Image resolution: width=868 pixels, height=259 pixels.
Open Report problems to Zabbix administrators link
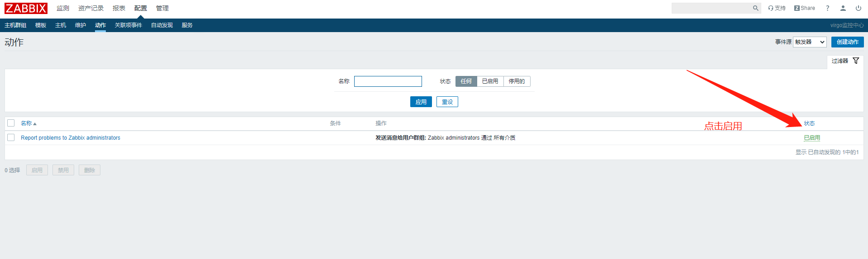click(x=71, y=138)
